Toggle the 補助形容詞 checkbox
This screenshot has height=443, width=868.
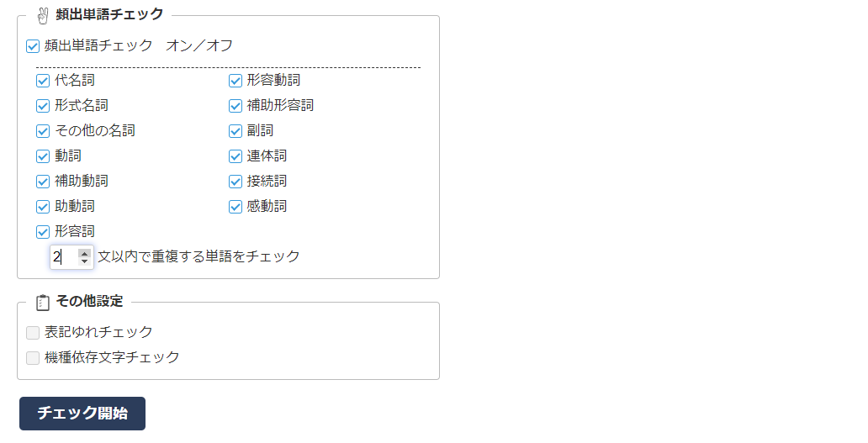[236, 106]
